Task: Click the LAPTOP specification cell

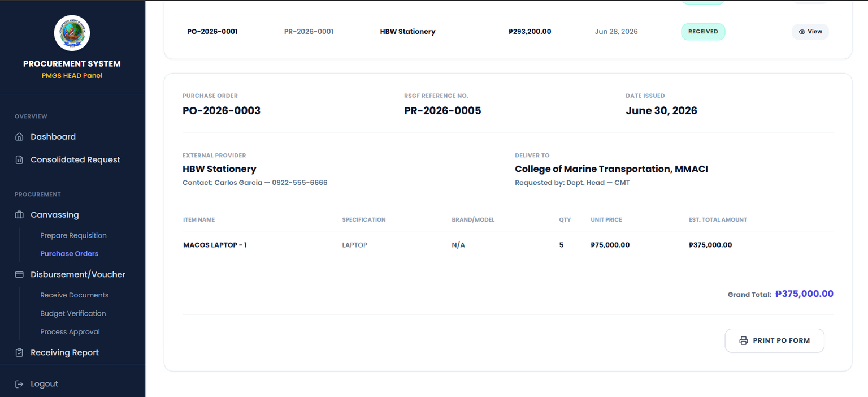Action: pos(355,245)
